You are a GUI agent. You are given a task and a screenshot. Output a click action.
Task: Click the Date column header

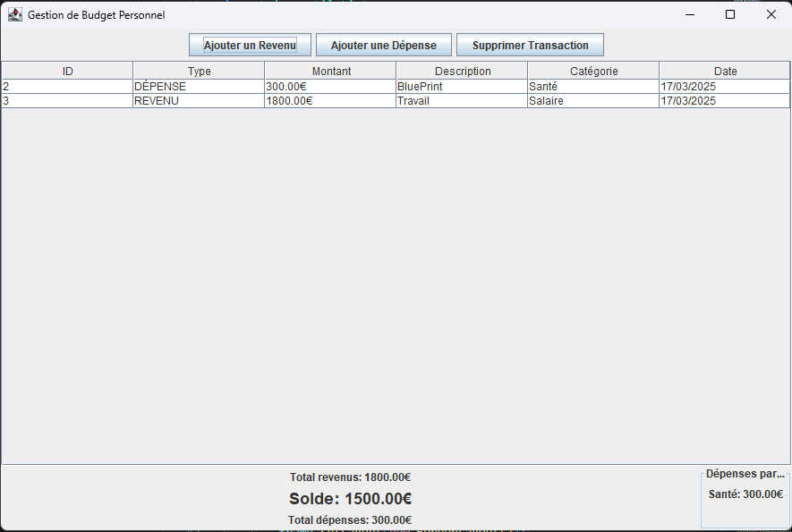(725, 71)
